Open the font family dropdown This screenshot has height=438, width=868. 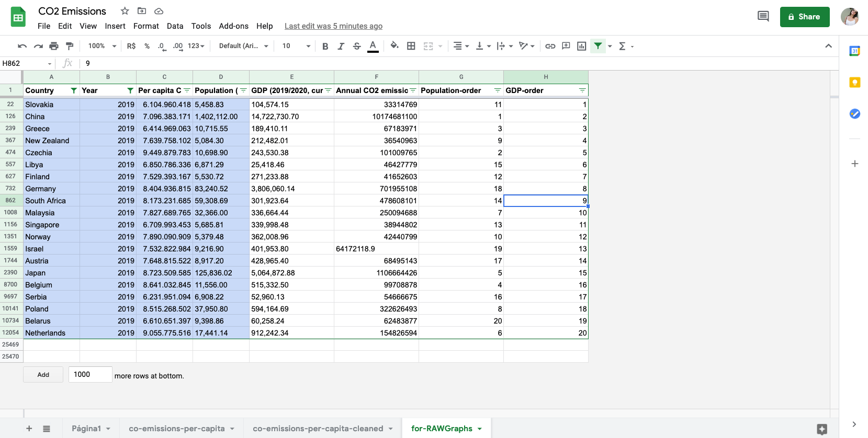coord(243,46)
